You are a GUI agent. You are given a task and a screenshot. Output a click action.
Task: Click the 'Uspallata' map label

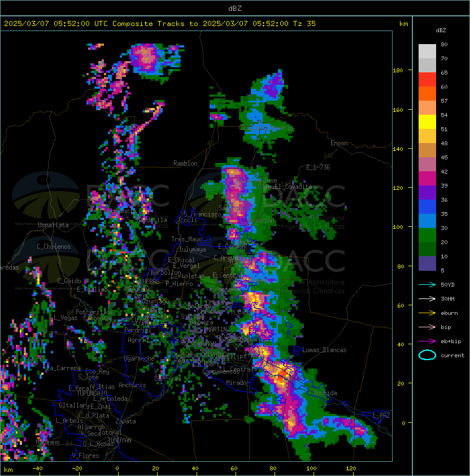tap(53, 225)
